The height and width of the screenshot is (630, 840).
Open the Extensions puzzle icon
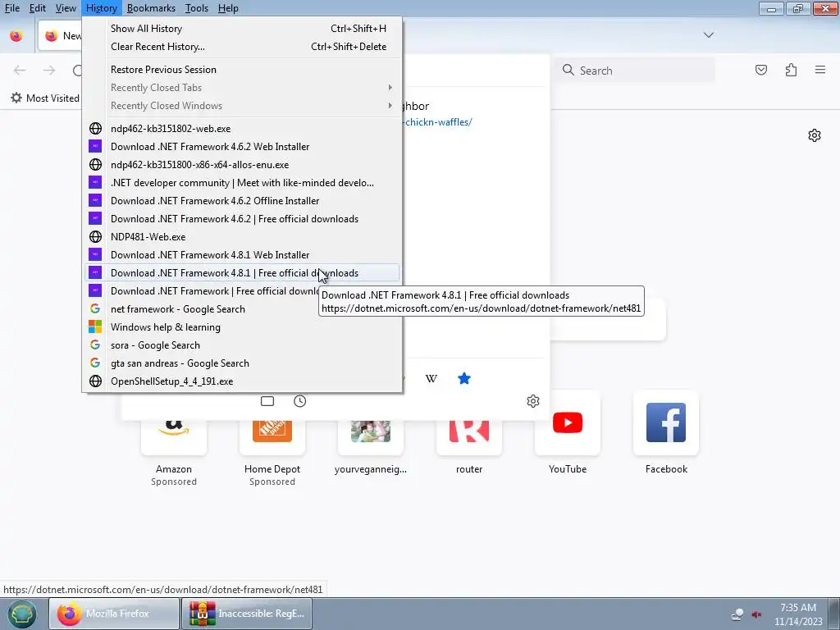791,71
